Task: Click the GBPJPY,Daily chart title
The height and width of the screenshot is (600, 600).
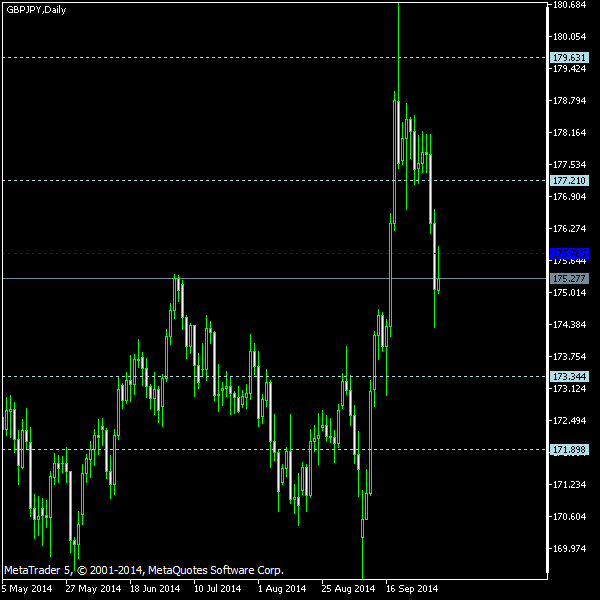Action: pyautogui.click(x=36, y=10)
